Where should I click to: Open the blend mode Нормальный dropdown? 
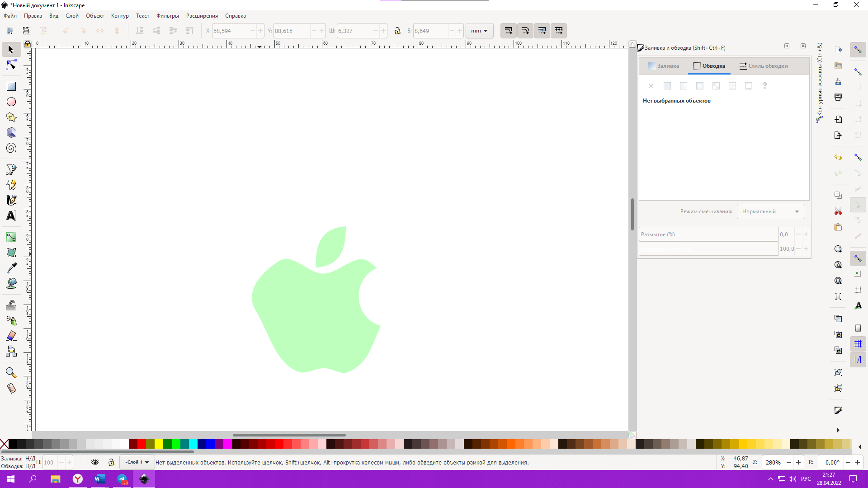(771, 211)
